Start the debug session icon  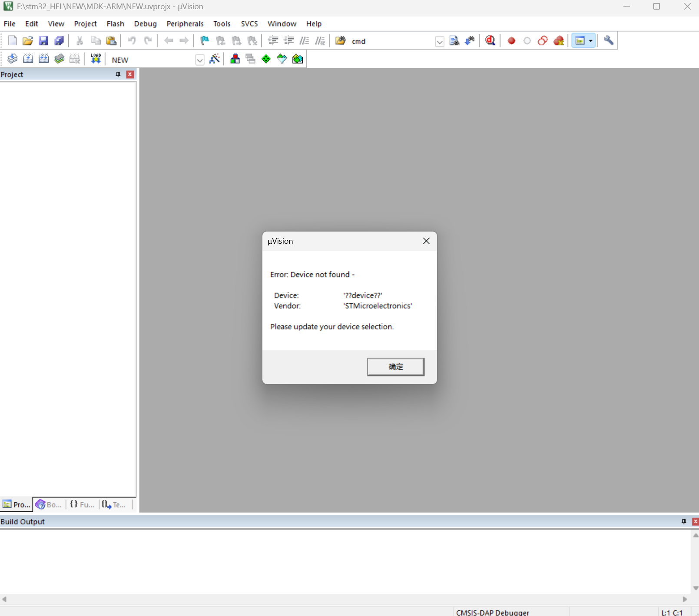point(490,41)
